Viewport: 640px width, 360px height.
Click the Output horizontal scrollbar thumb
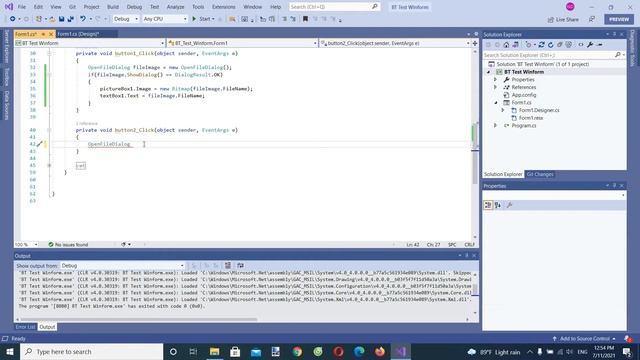139,319
